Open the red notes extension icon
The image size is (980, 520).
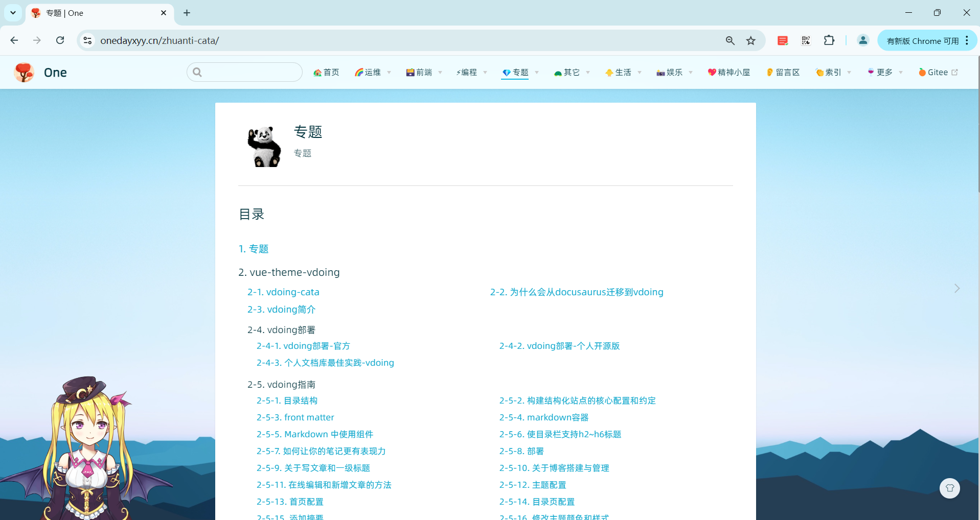pyautogui.click(x=782, y=40)
